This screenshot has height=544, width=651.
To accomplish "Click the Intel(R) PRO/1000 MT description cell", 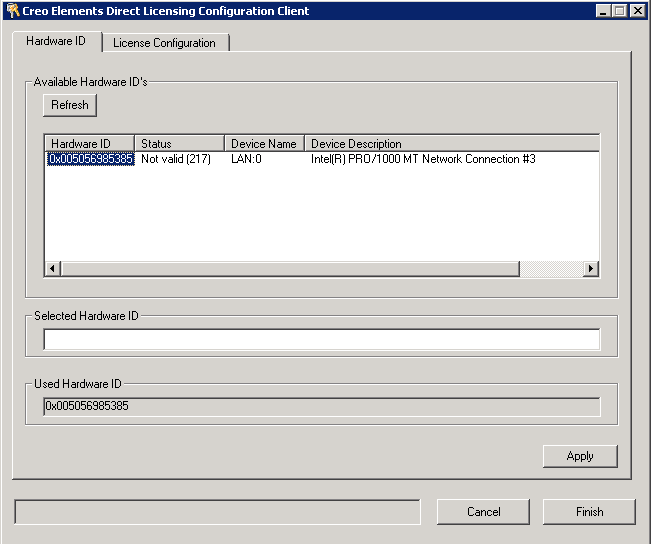I will pos(423,159).
